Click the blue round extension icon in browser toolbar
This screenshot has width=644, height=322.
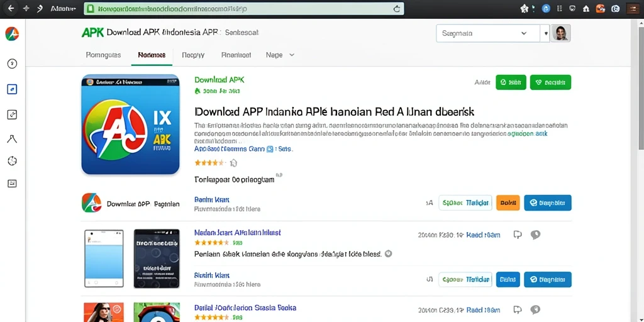pyautogui.click(x=546, y=9)
